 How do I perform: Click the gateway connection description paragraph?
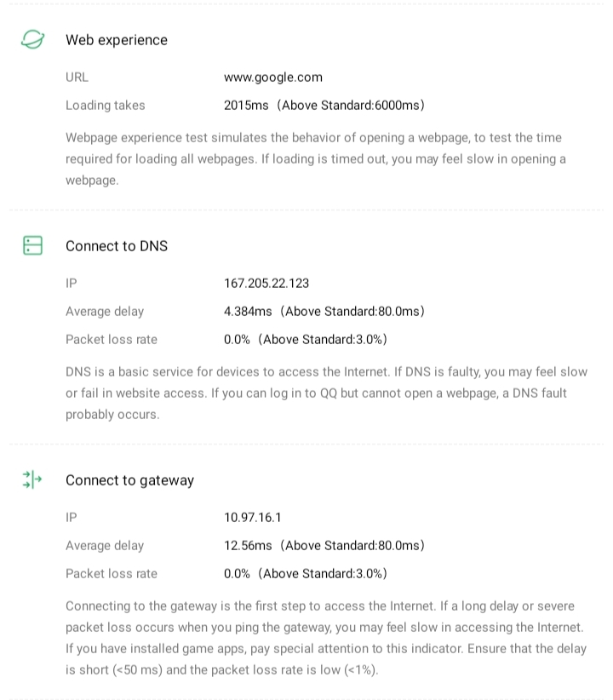point(326,638)
